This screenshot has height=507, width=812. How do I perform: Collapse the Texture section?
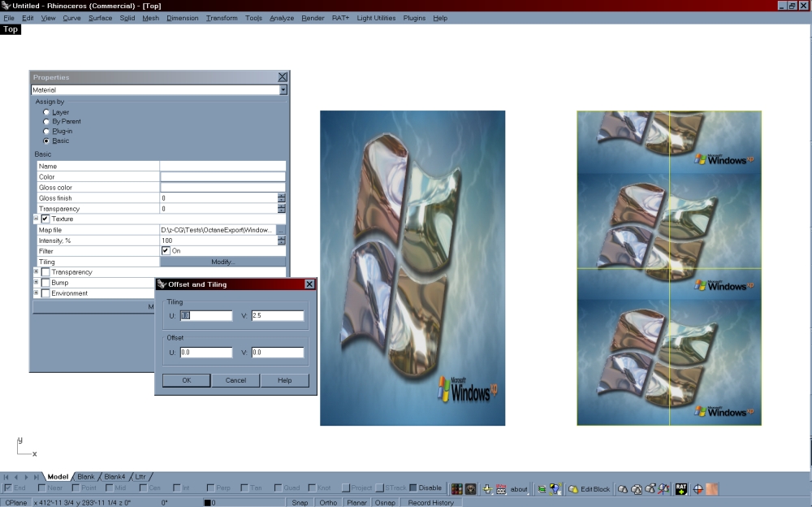tap(36, 219)
